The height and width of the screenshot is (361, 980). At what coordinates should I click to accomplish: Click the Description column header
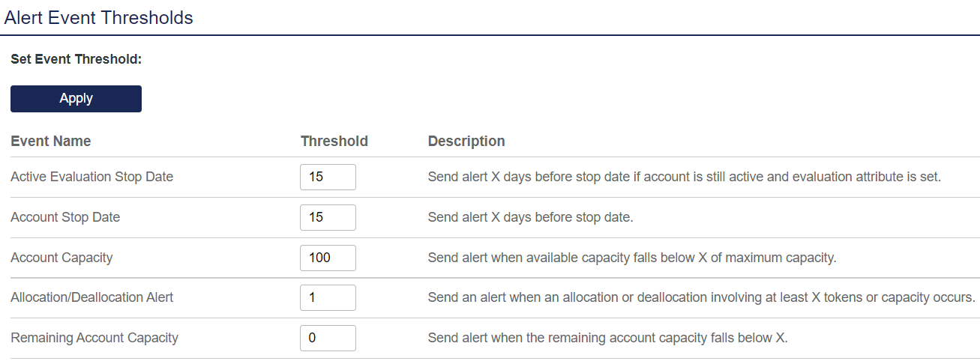coord(466,141)
